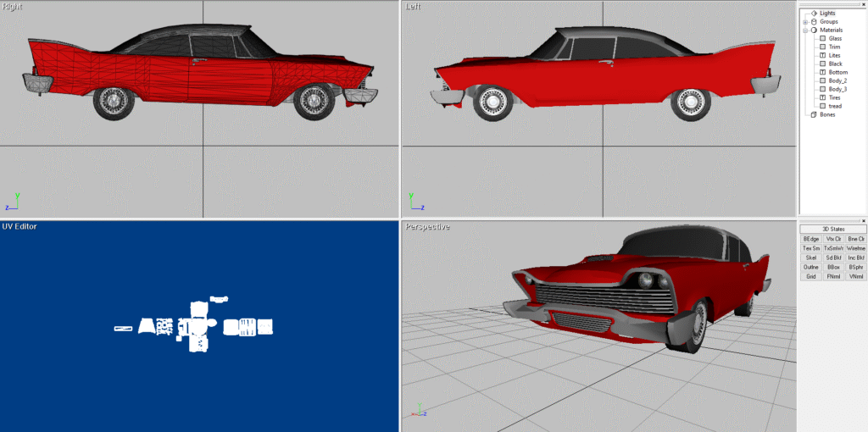
Task: Toggle the BBox bounding box display
Action: coord(833,267)
